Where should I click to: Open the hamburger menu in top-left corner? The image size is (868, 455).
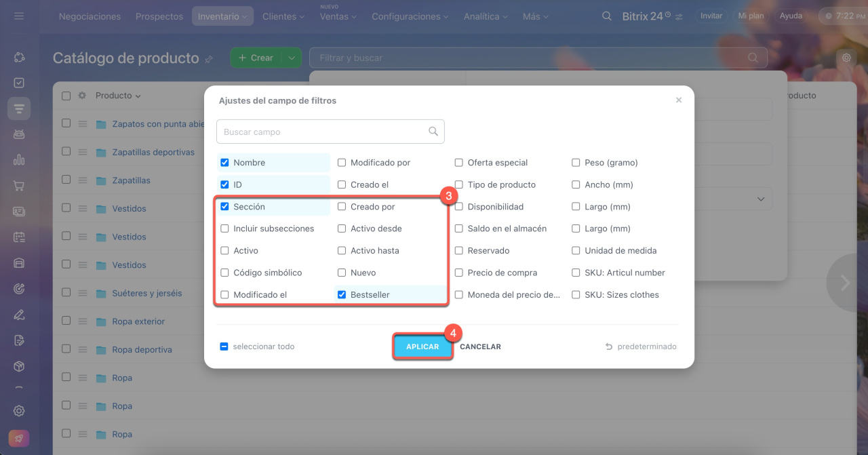pos(19,16)
